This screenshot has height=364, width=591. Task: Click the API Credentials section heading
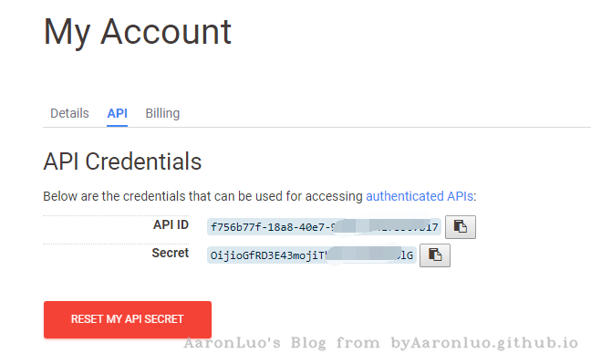click(122, 161)
